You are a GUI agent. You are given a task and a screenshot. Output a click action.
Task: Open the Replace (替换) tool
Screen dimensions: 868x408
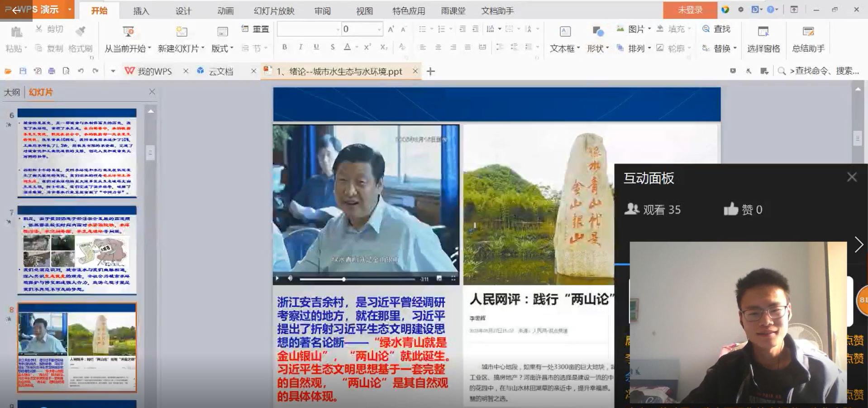click(x=719, y=48)
